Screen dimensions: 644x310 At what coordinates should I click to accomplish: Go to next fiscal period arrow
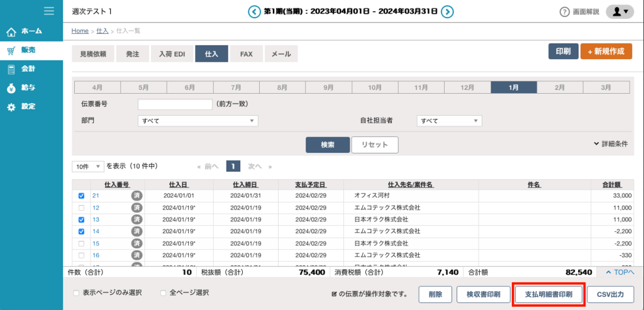[447, 11]
